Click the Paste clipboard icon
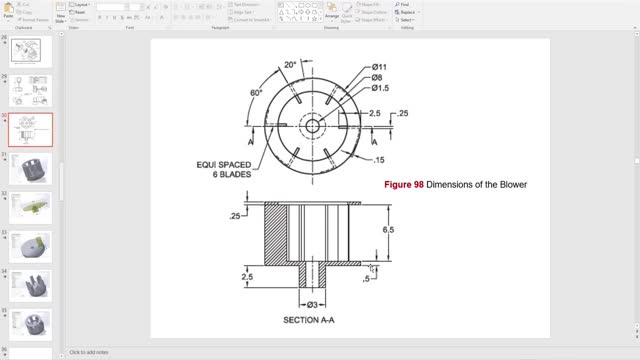Screen dimensions: 640x360 point(8,8)
